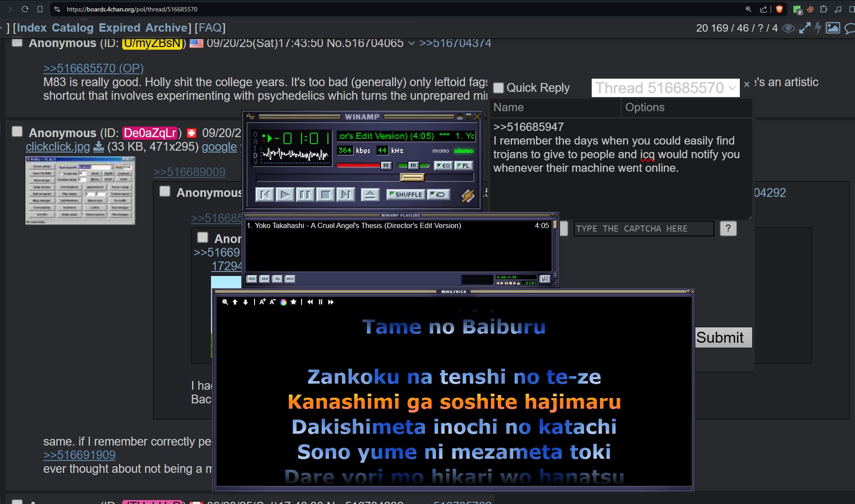855x504 pixels.
Task: Click the captcha text input field
Action: click(643, 228)
